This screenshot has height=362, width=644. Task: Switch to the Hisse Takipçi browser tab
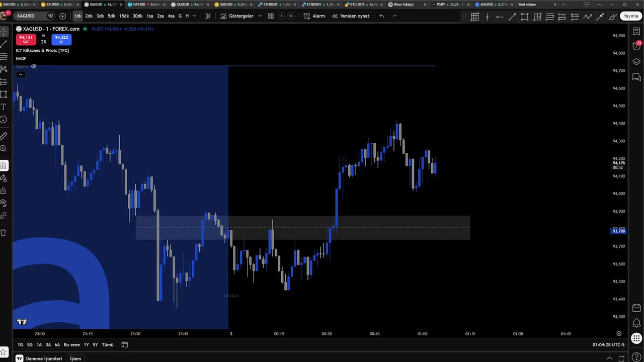tap(408, 4)
